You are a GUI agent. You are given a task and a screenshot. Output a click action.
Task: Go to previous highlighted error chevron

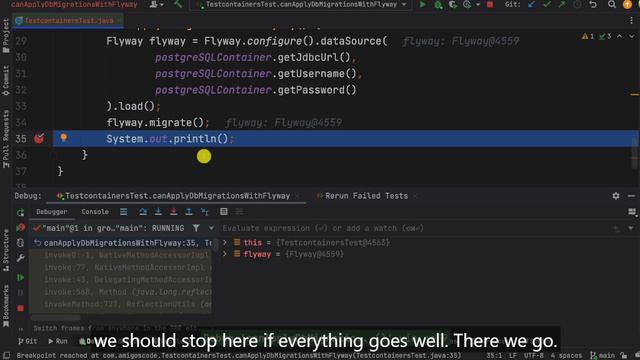620,36
